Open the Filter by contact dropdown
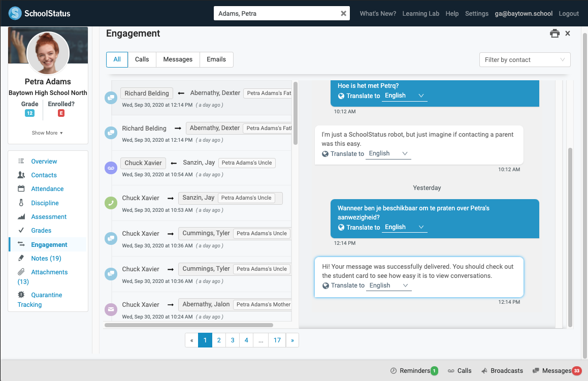The width and height of the screenshot is (588, 381). tap(525, 59)
